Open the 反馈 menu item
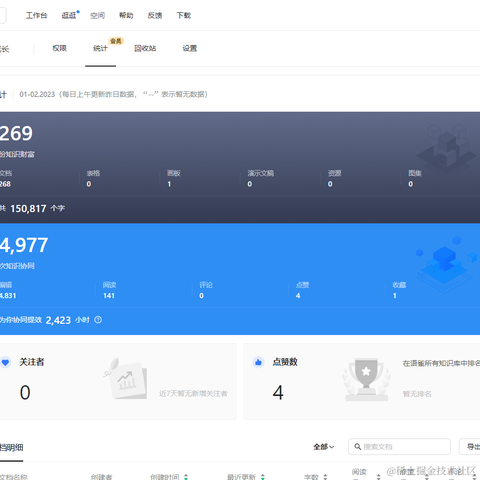This screenshot has height=480, width=480. point(155,15)
